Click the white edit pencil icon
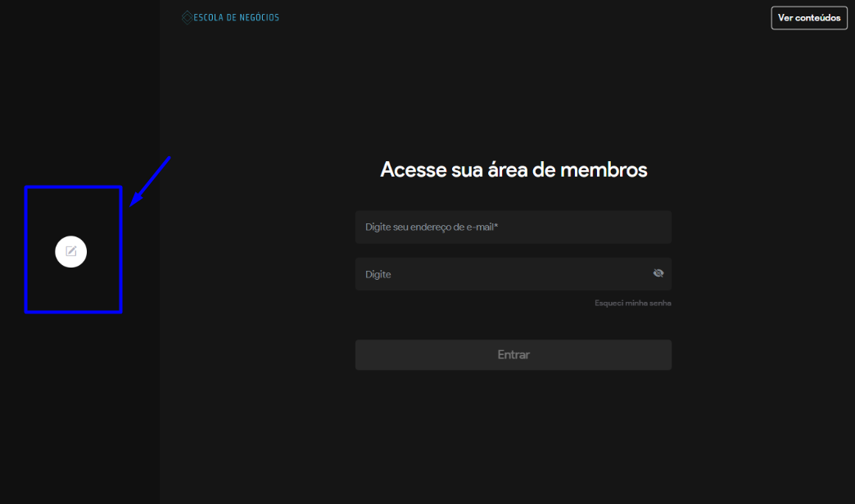Viewport: 855px width, 504px height. (x=71, y=251)
